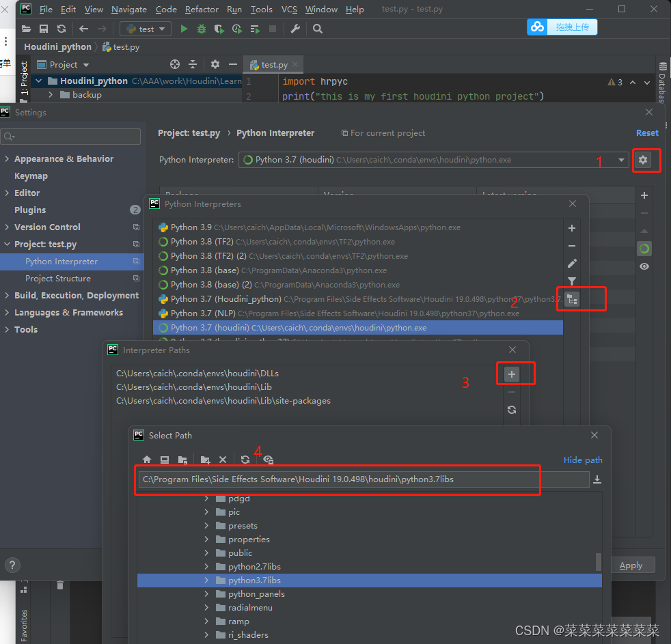Expand Version Control settings
The image size is (671, 644).
7,227
